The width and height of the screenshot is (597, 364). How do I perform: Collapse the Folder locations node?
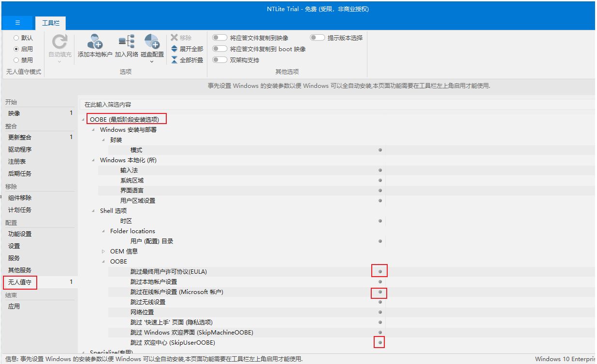[x=103, y=231]
